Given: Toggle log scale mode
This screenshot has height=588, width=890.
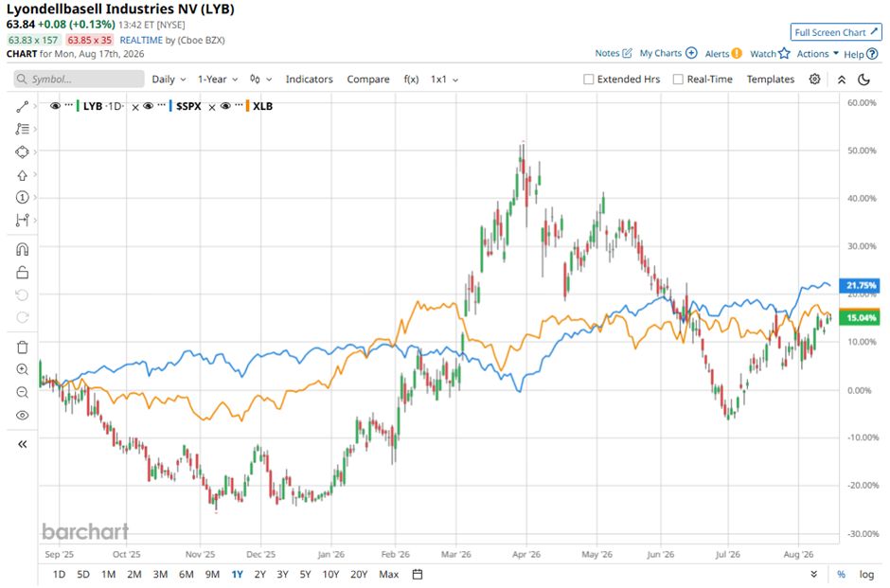Looking at the screenshot, I should (866, 575).
